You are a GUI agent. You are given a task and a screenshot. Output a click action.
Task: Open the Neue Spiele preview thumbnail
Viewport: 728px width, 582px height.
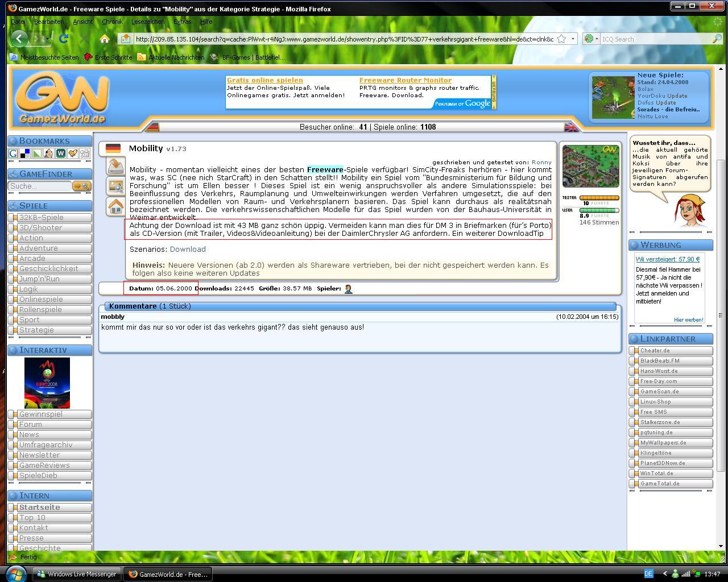[613, 98]
